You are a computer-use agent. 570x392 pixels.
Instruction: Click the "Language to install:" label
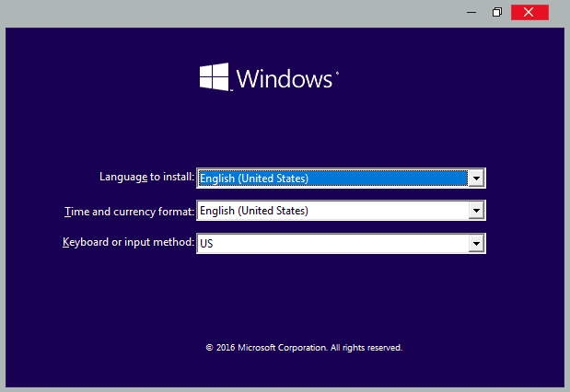coord(146,177)
